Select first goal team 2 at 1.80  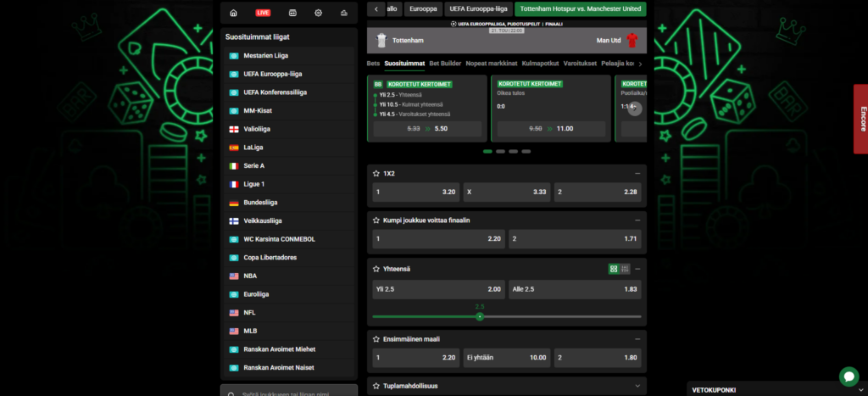(x=598, y=358)
